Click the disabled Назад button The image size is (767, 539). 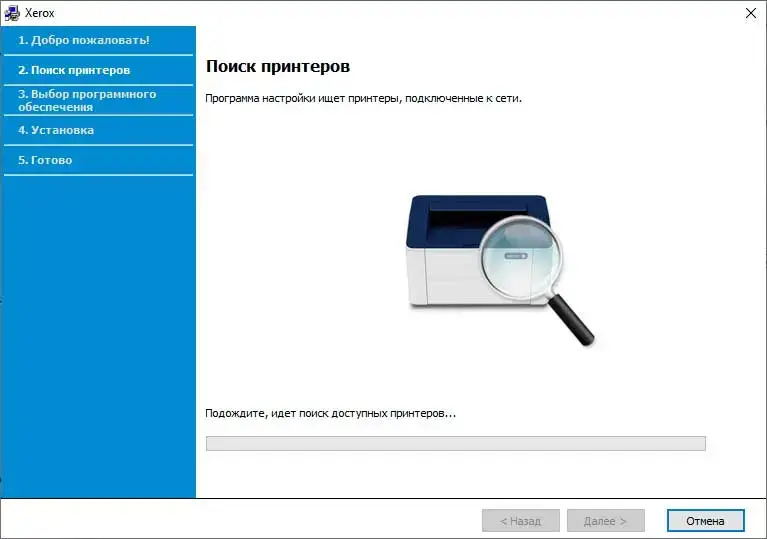(520, 521)
